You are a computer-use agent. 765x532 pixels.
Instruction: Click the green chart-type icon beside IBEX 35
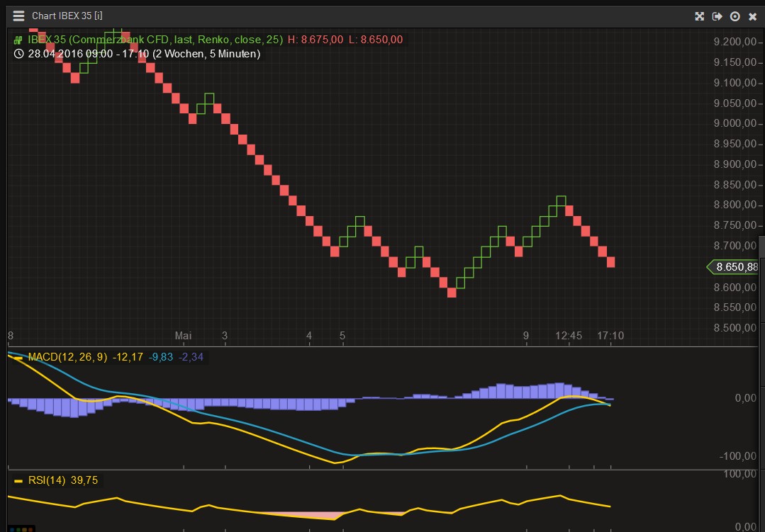click(x=18, y=40)
